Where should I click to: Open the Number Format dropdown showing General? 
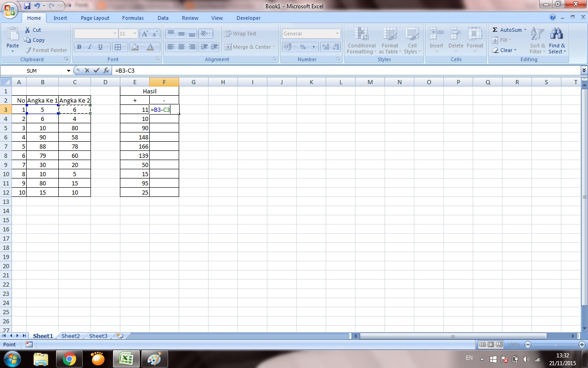click(x=311, y=33)
